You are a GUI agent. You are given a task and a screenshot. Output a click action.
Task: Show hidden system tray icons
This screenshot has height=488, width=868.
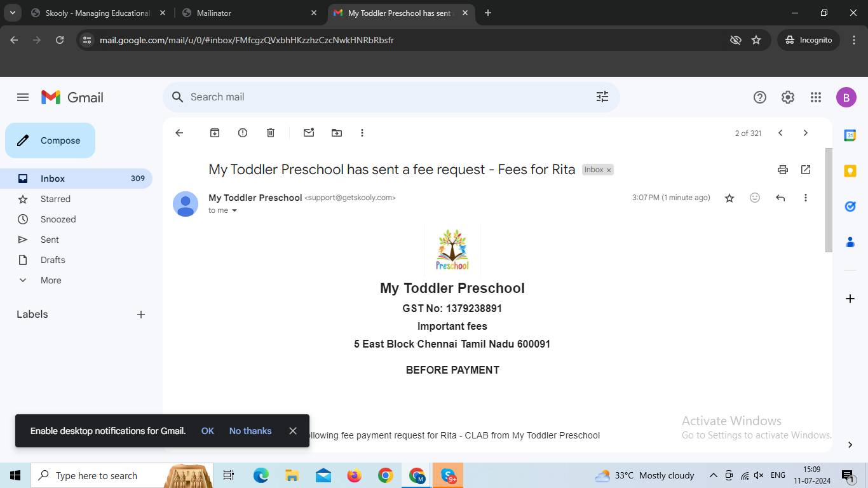(714, 475)
